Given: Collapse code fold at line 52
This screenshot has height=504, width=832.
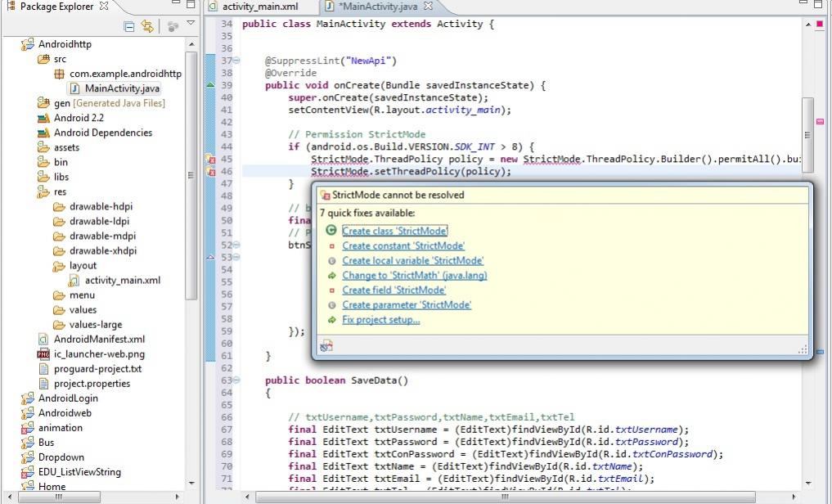Looking at the screenshot, I should coord(236,245).
